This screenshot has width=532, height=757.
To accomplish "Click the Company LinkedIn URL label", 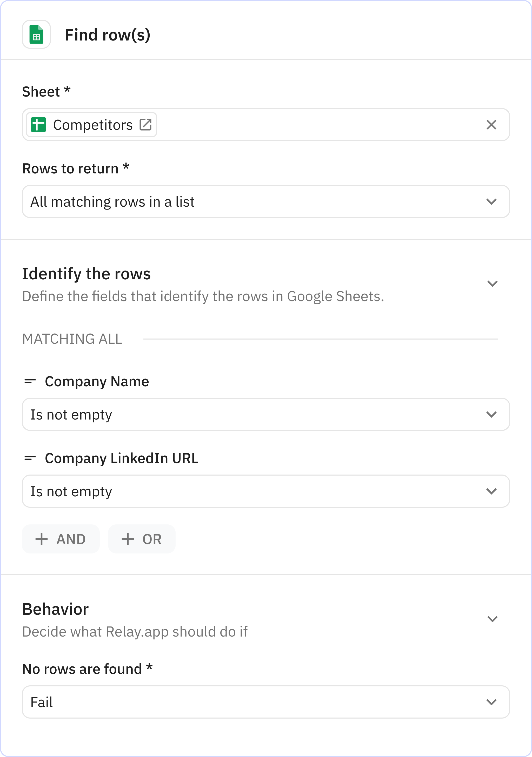I will tap(121, 458).
